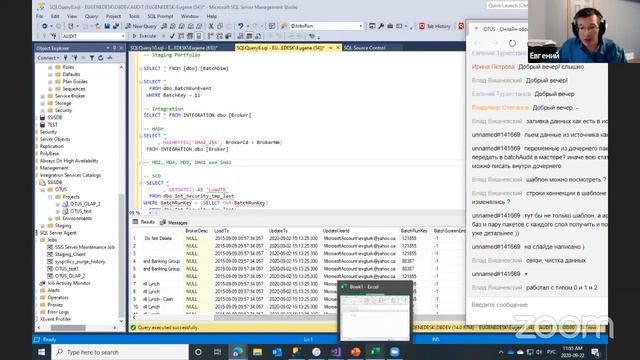
Task: Collapse the Projects folder
Action: 50,197
